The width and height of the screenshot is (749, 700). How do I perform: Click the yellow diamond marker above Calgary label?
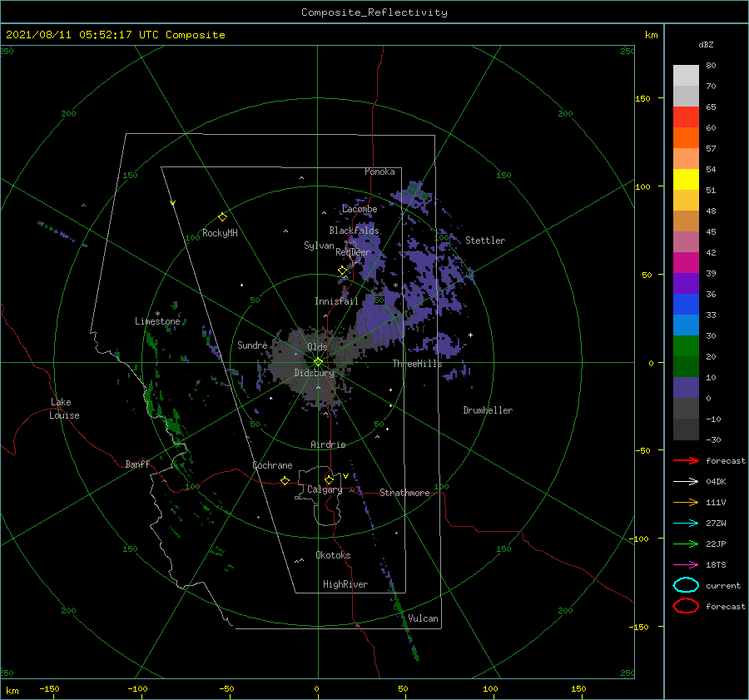[329, 479]
